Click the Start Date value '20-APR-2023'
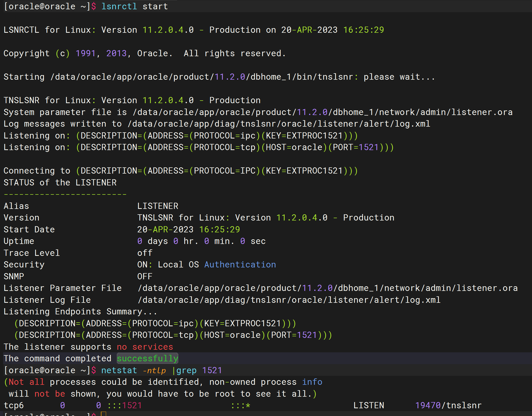The height and width of the screenshot is (416, 532). (165, 230)
